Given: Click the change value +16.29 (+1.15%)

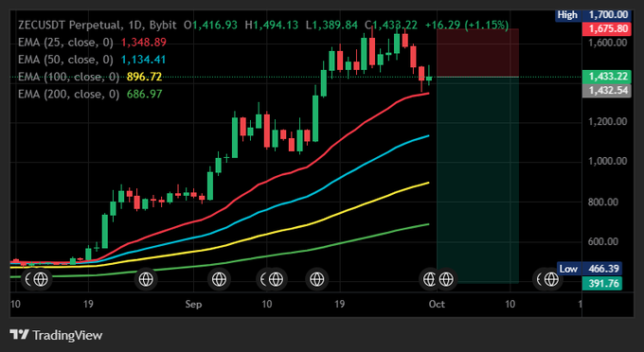Looking at the screenshot, I should (467, 25).
